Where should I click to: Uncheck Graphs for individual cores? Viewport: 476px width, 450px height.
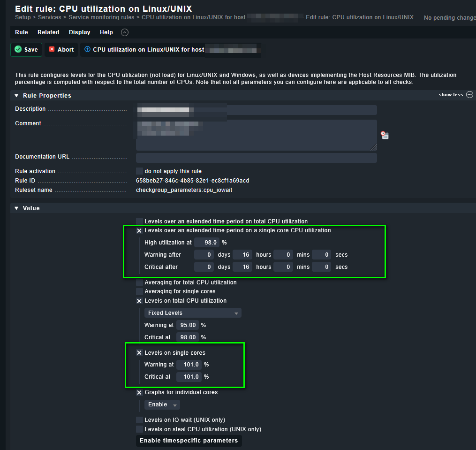pos(139,392)
